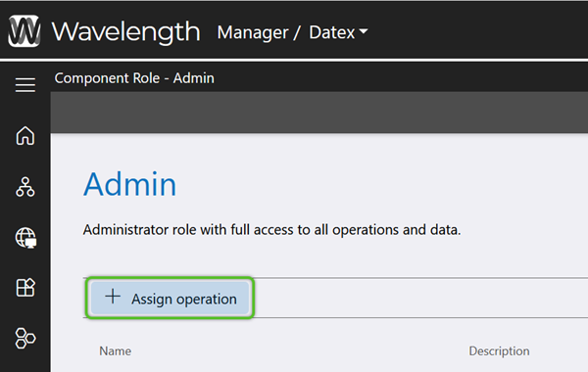Open the hexagons cluster sidebar icon
Image resolution: width=588 pixels, height=372 pixels.
click(25, 338)
